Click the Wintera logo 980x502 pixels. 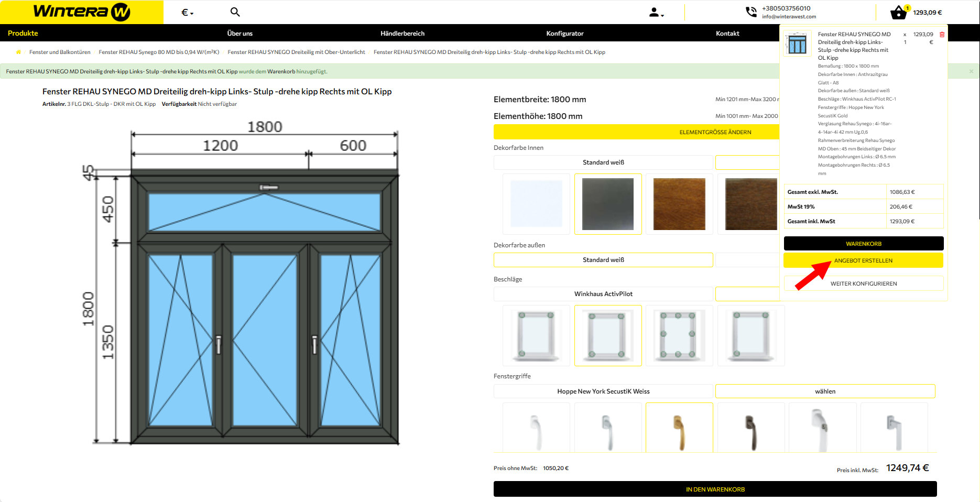click(x=82, y=12)
